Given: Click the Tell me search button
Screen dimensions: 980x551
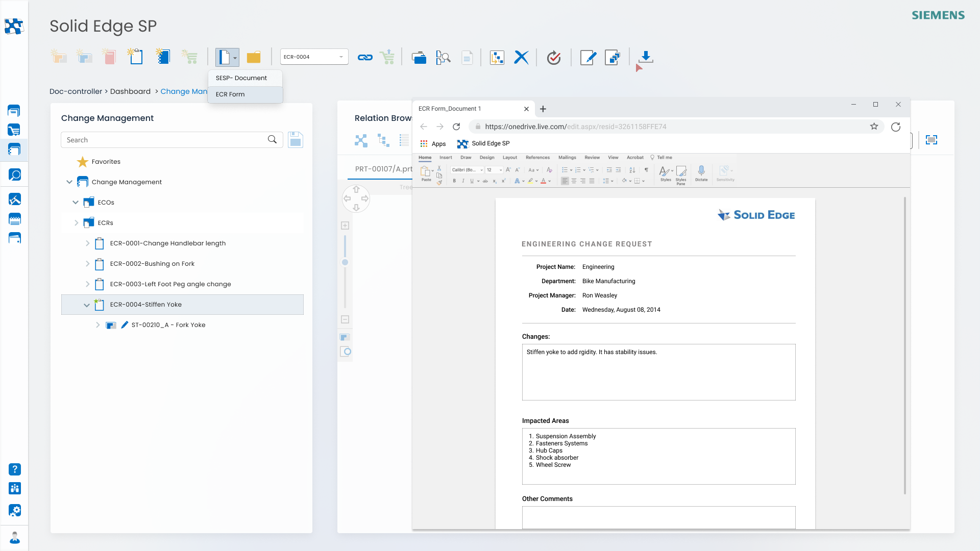Looking at the screenshot, I should [x=661, y=158].
